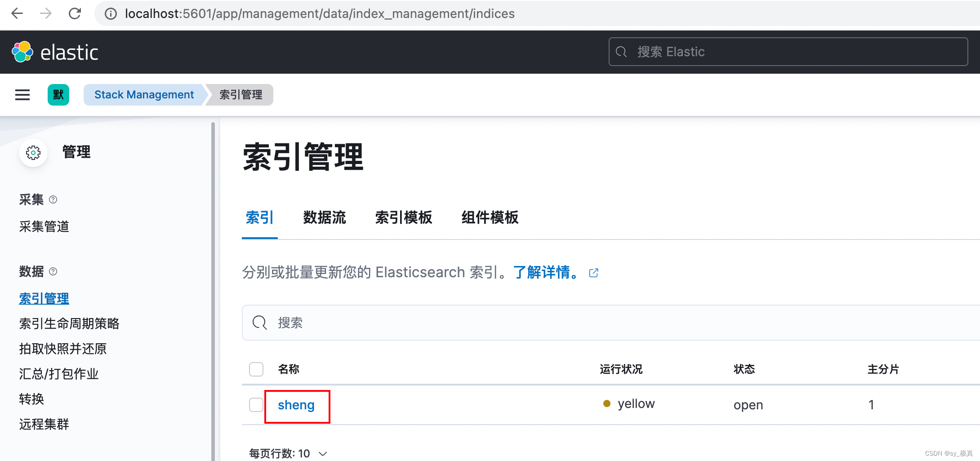
Task: Switch to the 索引 tab
Action: tap(259, 217)
